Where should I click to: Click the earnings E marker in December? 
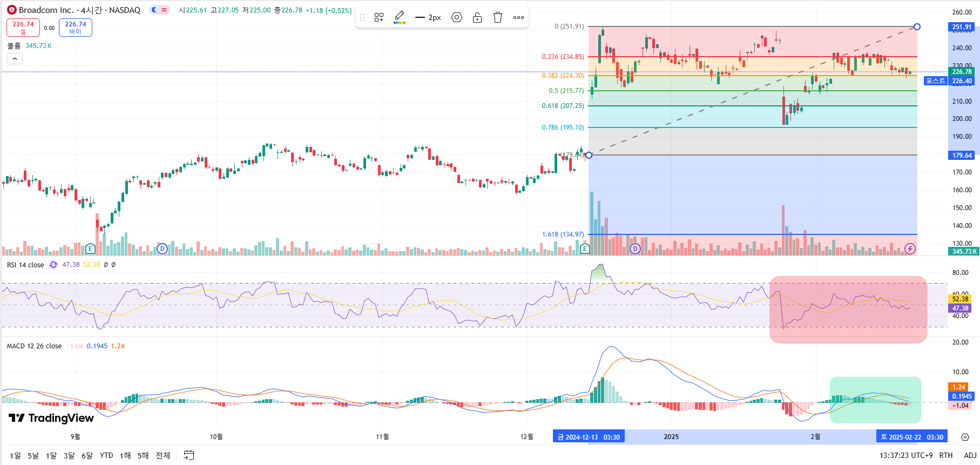tap(584, 249)
